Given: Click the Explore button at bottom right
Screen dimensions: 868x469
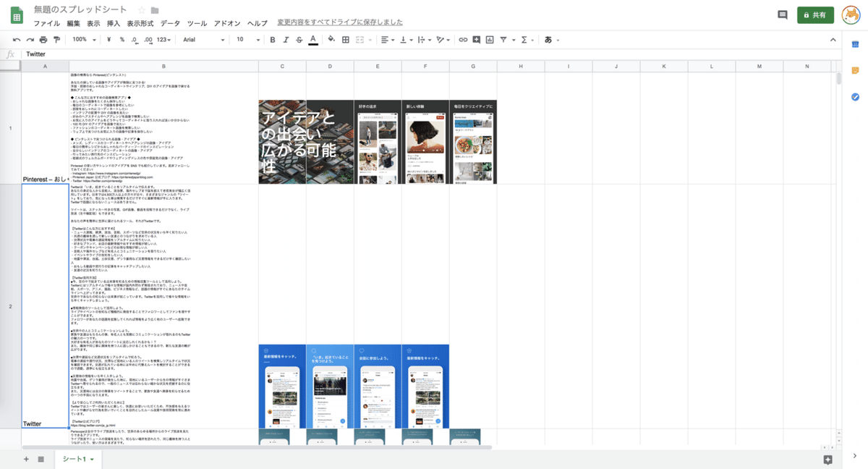Looking at the screenshot, I should click(827, 459).
